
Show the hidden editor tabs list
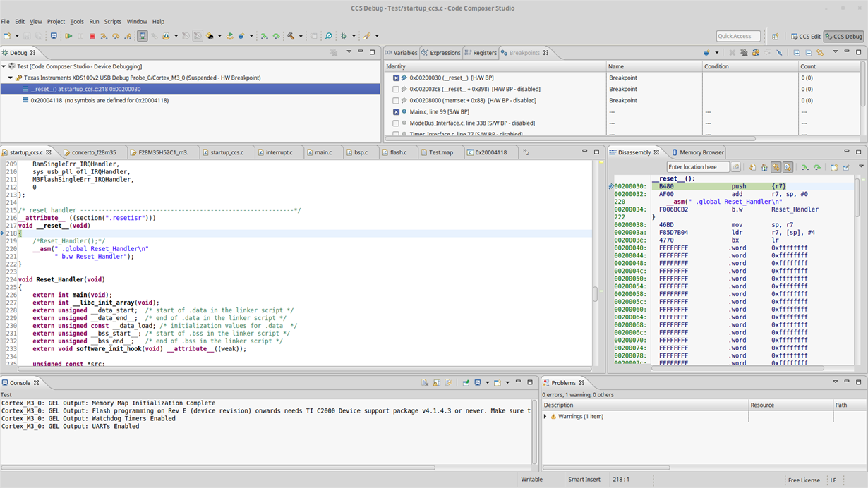(526, 152)
